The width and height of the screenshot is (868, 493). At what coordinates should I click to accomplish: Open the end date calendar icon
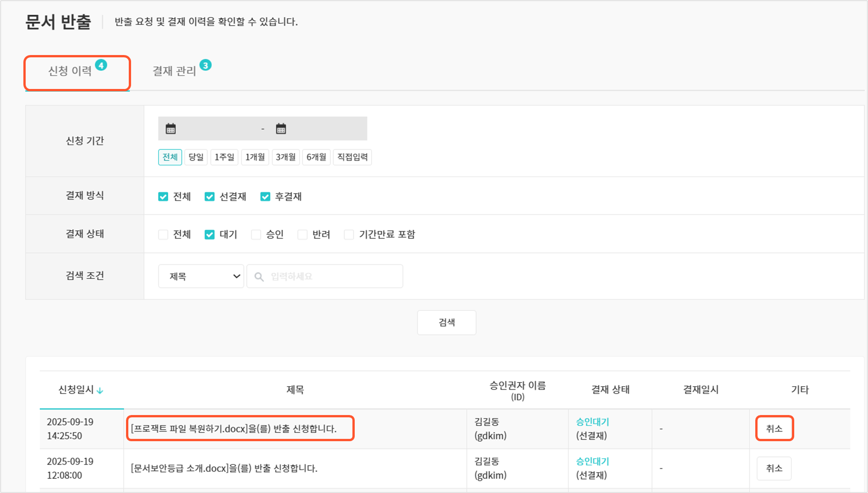281,129
